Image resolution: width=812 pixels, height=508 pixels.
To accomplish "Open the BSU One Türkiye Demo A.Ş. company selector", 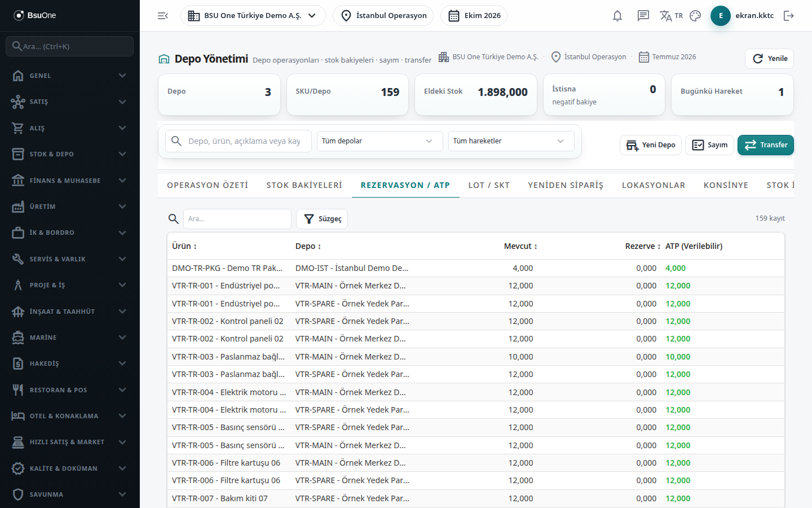I will click(253, 16).
